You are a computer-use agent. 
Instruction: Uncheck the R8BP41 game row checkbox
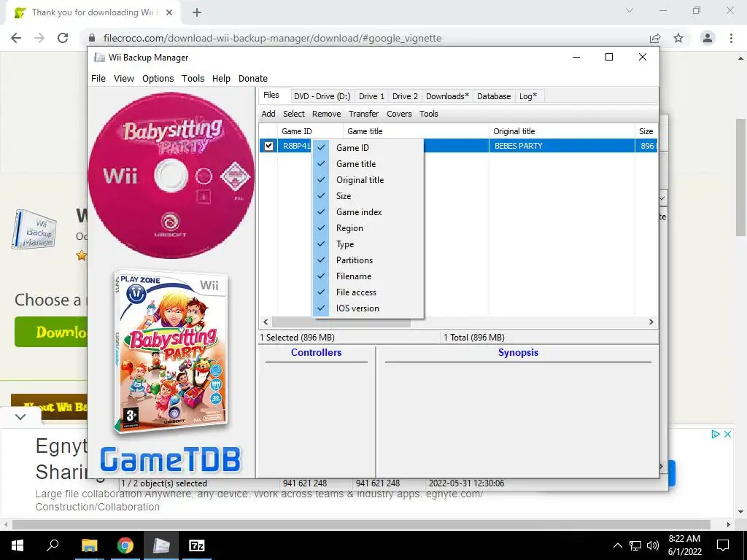point(268,146)
